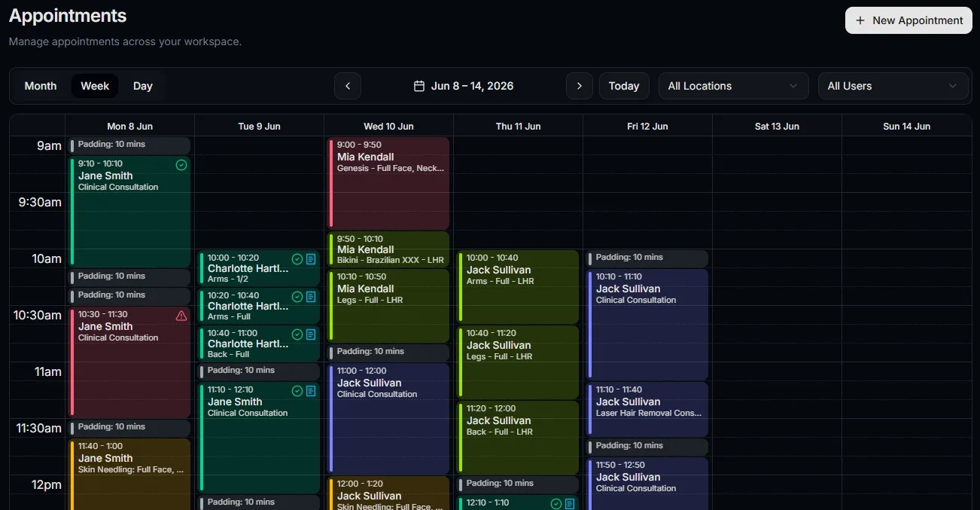Click check icon on Thursday 12:10 - 1:10 appointment
This screenshot has height=510, width=980.
pos(556,504)
